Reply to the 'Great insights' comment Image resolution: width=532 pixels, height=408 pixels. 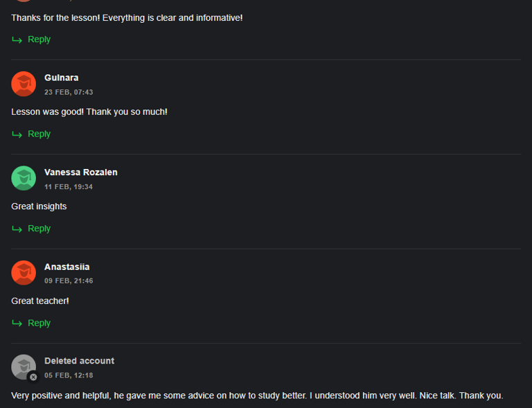coord(39,229)
